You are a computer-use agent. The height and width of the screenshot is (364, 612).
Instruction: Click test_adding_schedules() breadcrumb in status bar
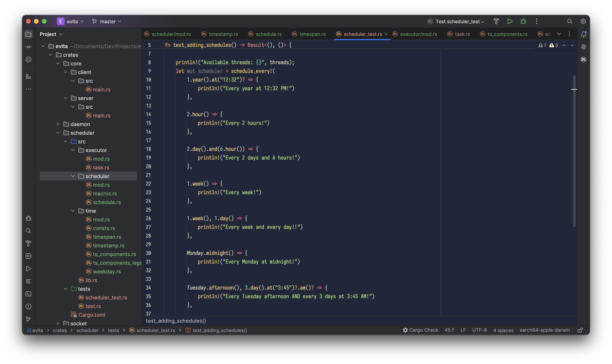[220, 330]
